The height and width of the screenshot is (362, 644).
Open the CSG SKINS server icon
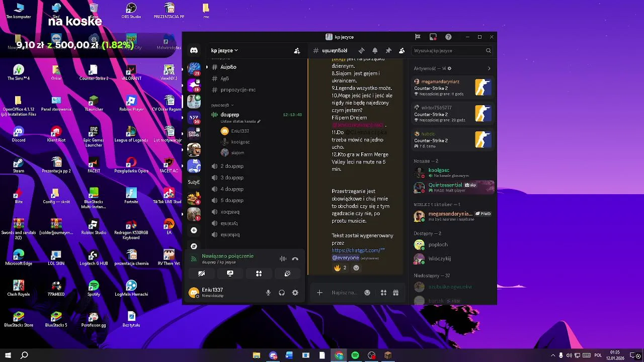pos(194,133)
